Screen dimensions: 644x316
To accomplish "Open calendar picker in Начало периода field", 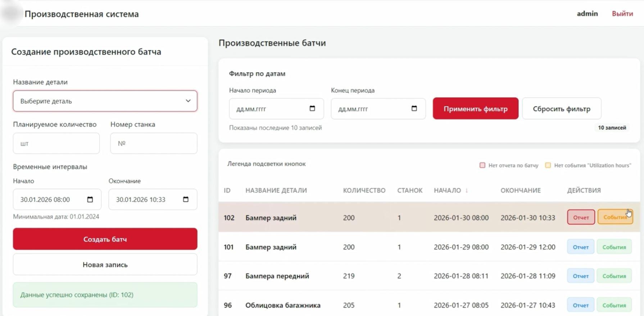I will tap(312, 108).
